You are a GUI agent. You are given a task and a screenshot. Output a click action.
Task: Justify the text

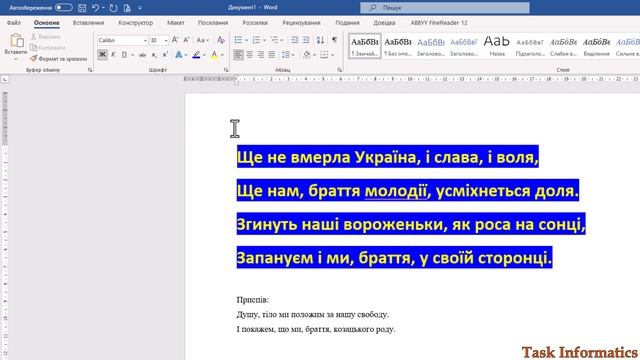(x=271, y=55)
